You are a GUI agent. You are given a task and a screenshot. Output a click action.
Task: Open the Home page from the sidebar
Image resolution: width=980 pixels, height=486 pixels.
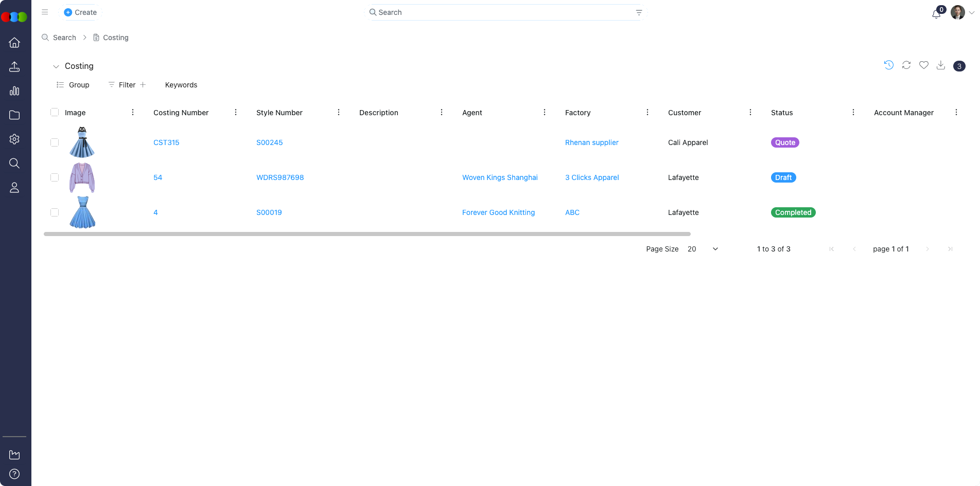click(14, 42)
